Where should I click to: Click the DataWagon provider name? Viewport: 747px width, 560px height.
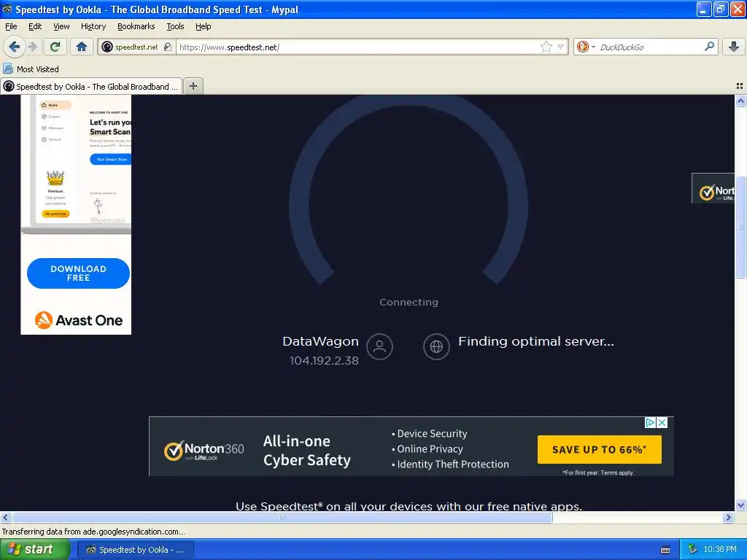coord(321,341)
